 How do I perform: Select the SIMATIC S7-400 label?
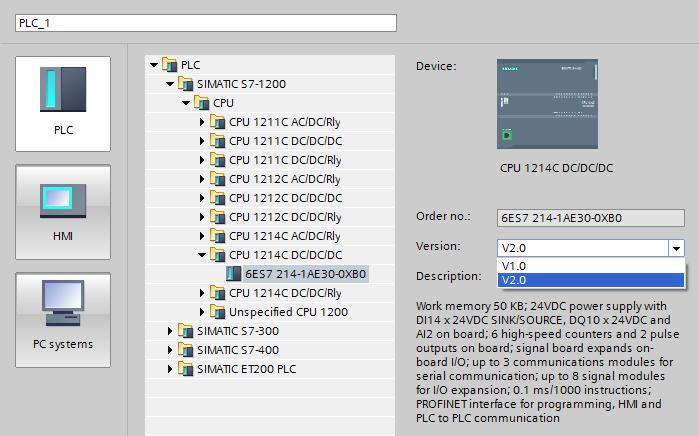pos(238,350)
